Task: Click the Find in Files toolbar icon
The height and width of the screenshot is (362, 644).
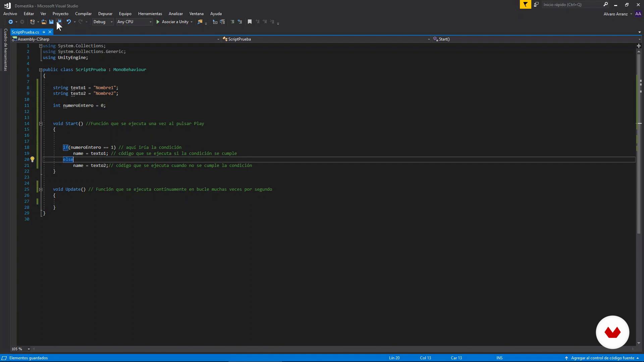Action: pyautogui.click(x=200, y=22)
